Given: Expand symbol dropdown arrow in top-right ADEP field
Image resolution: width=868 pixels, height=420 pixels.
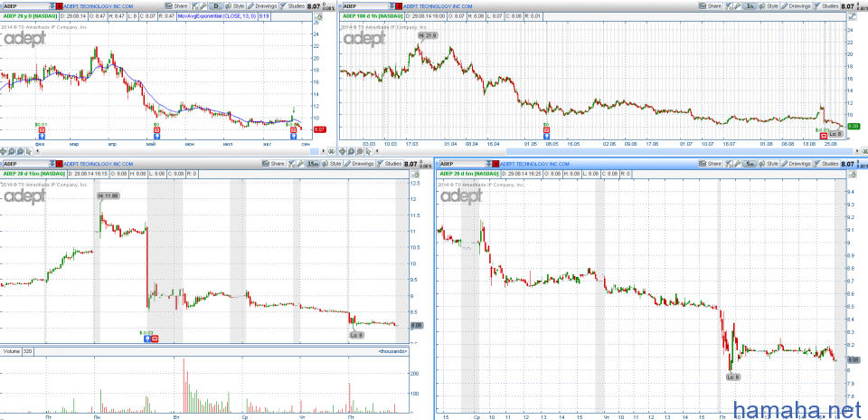Looking at the screenshot, I should click(x=392, y=6).
